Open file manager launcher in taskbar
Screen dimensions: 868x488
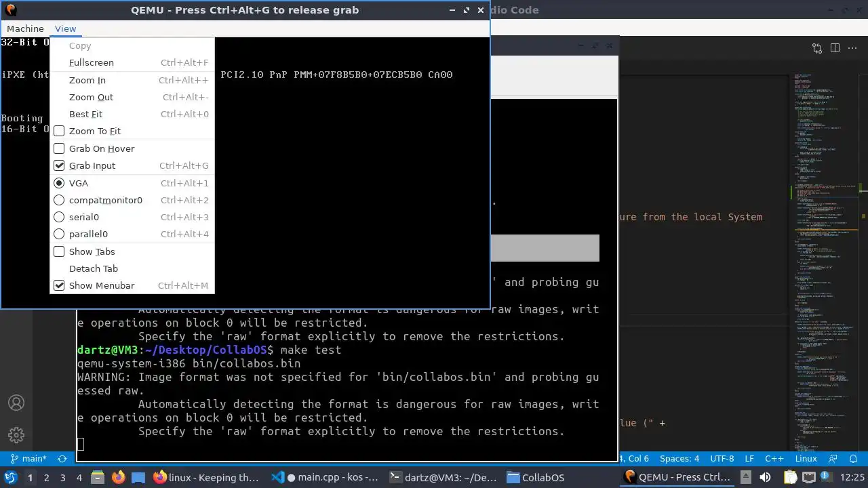coord(98,477)
